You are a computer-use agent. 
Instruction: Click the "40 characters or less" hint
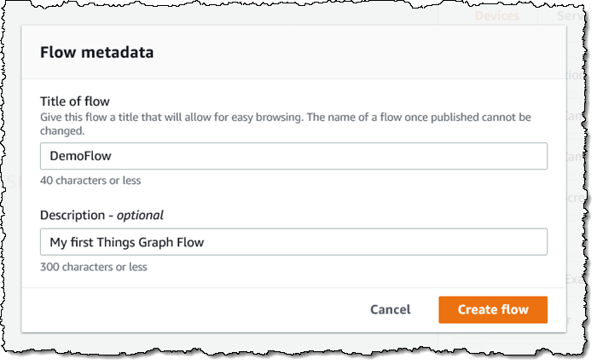[x=90, y=180]
